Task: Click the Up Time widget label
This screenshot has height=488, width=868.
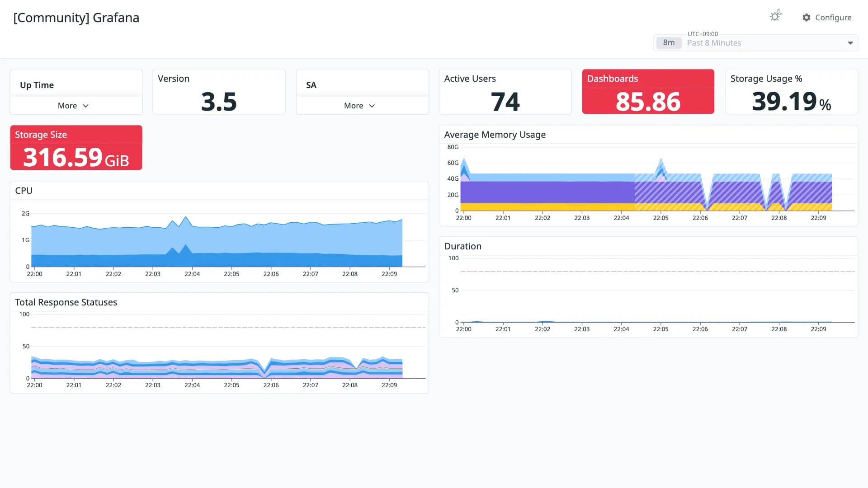Action: tap(37, 85)
